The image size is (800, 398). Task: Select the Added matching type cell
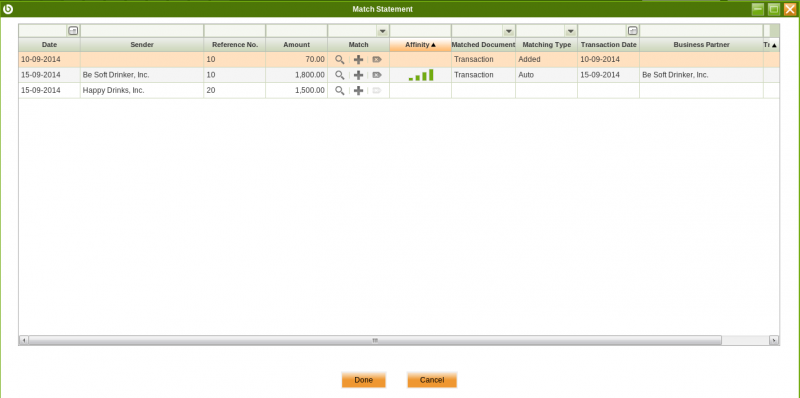pyautogui.click(x=546, y=60)
